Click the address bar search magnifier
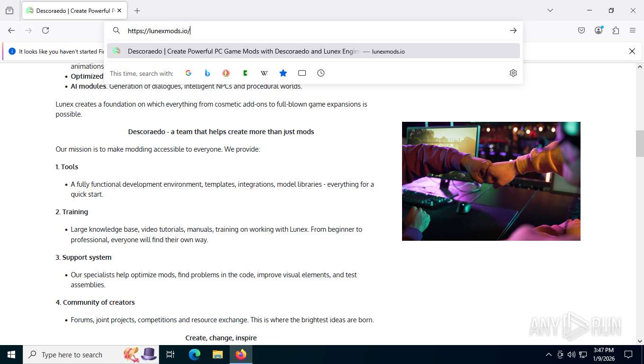Screen dimensions: 644x364 pyautogui.click(x=116, y=30)
